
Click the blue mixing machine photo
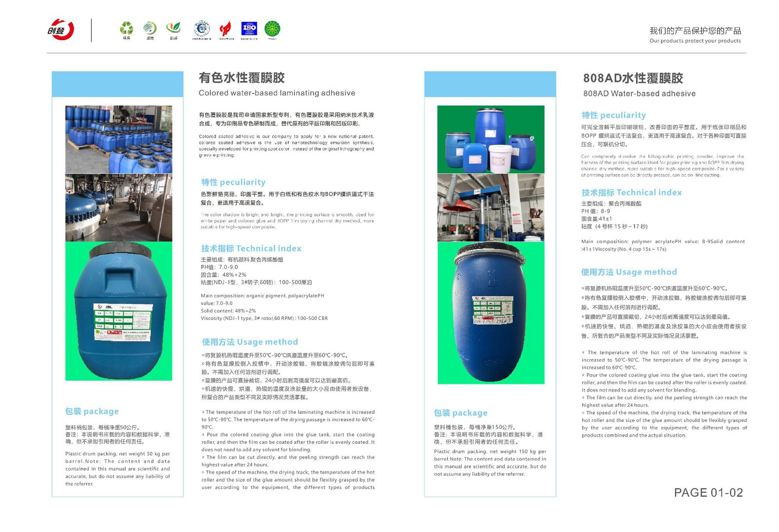pyautogui.click(x=491, y=207)
